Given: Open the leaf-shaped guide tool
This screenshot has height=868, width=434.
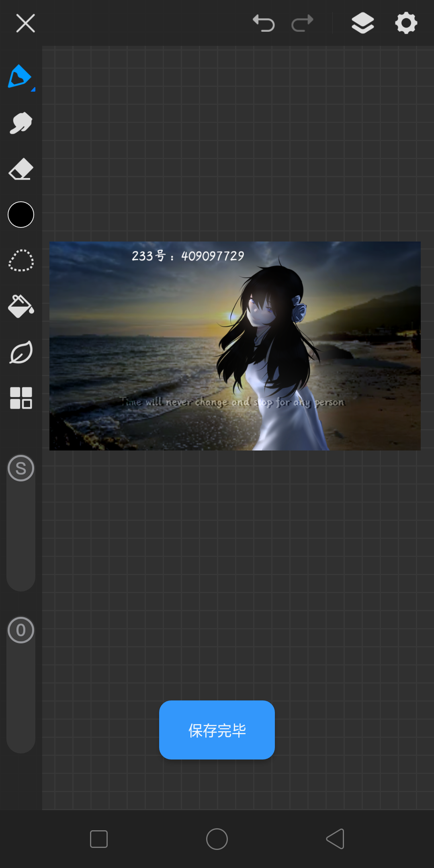Looking at the screenshot, I should [21, 352].
